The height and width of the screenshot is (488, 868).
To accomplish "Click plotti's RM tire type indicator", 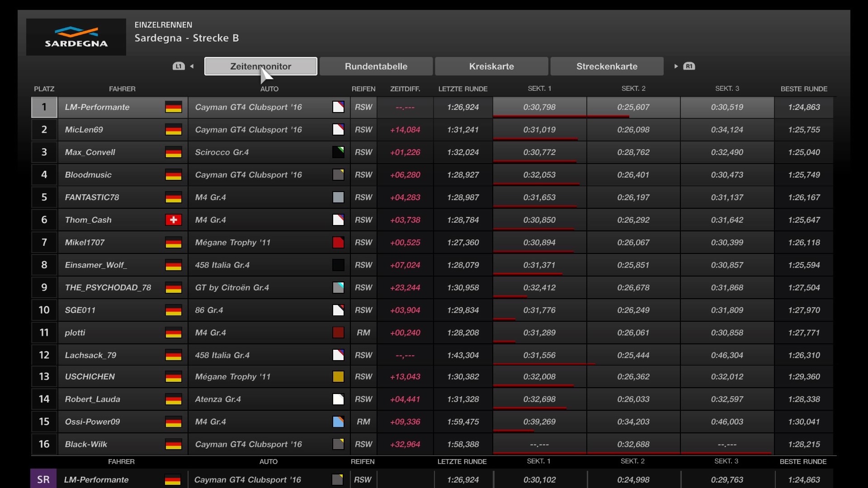I will 363,333.
